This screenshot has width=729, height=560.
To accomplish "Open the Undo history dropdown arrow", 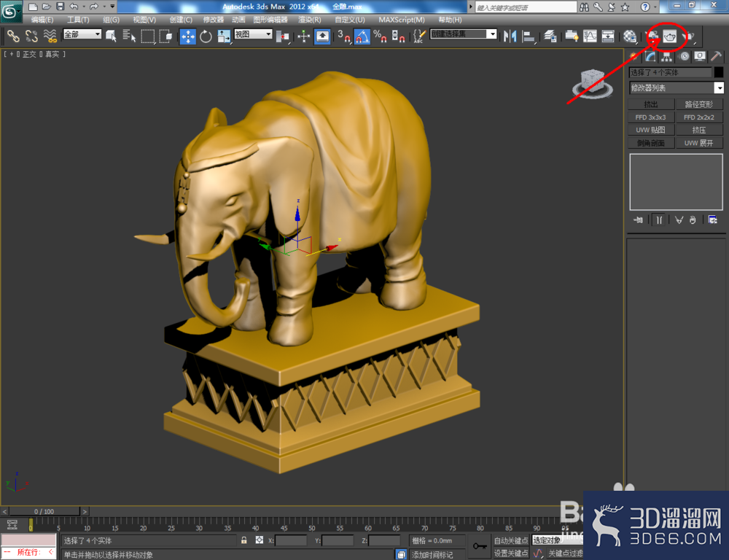I will [x=84, y=6].
